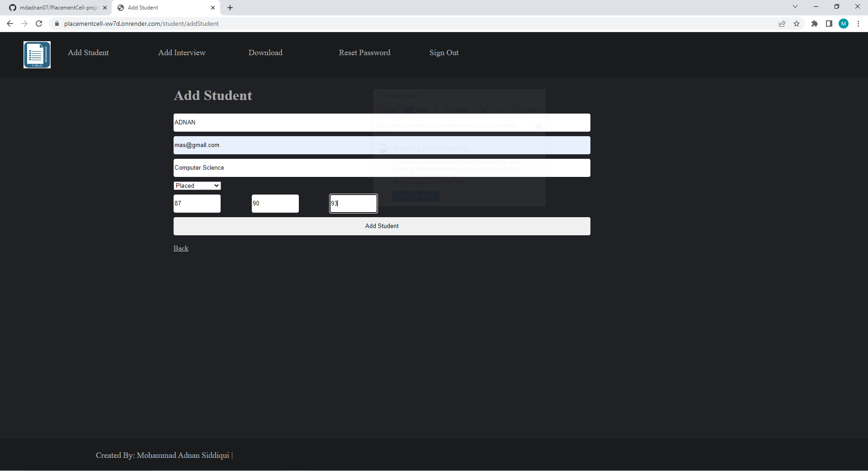Click the GitHub icon on the first tab
Screen dimensions: 868x471
tap(12, 7)
